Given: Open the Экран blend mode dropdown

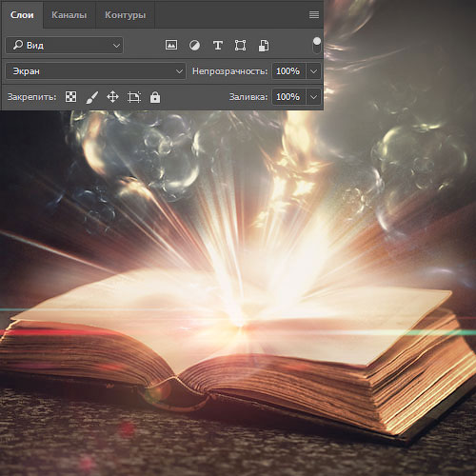Looking at the screenshot, I should (x=95, y=71).
